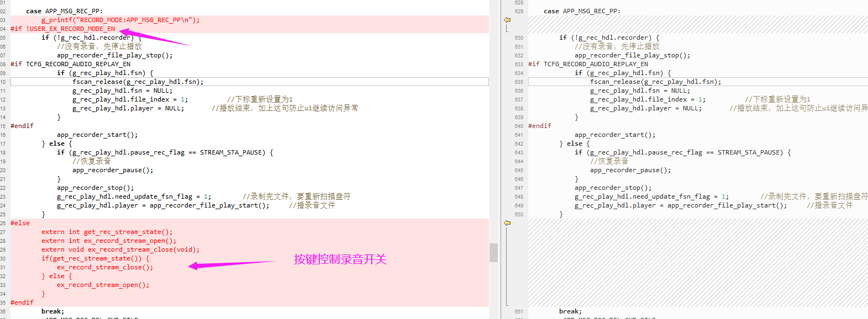Click the if(get_rec_stream_state()) { line
This screenshot has height=319, width=868.
96,258
